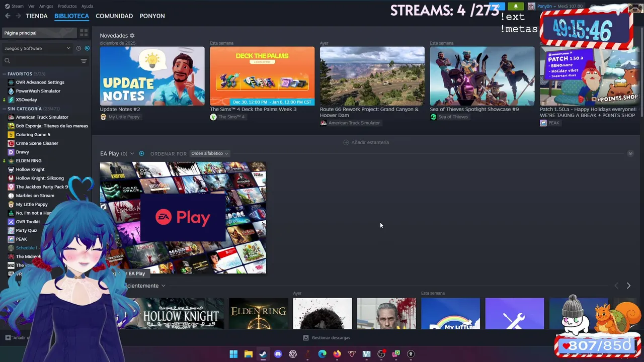Toggle EA Play shelf ready-to-play filter
Viewport: 644px width, 362px height.
click(141, 154)
